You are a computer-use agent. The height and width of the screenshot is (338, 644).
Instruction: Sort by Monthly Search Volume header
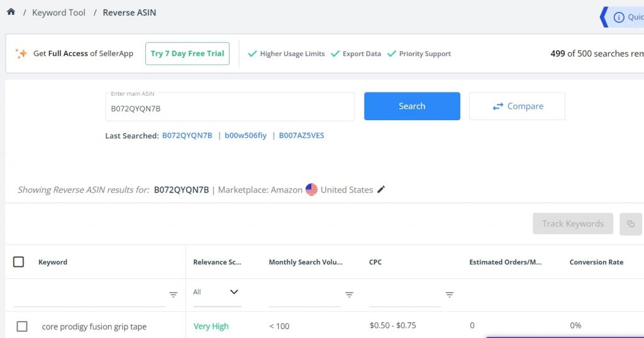306,262
